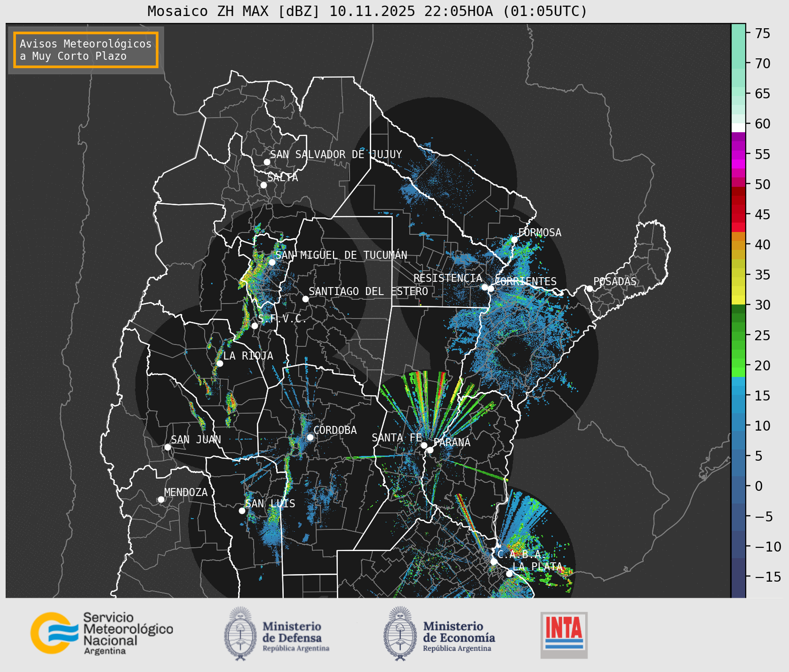Click the Santa Fe city marker
789x672 pixels.
(x=424, y=445)
